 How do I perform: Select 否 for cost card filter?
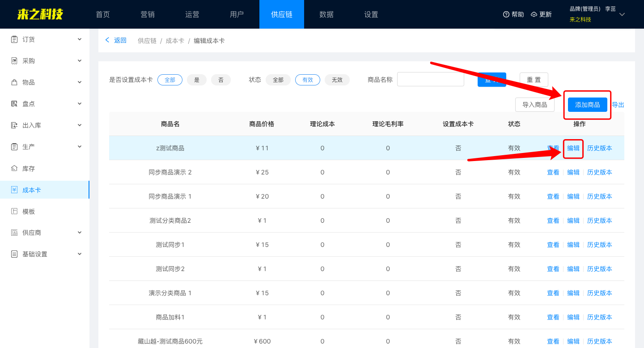pos(221,80)
